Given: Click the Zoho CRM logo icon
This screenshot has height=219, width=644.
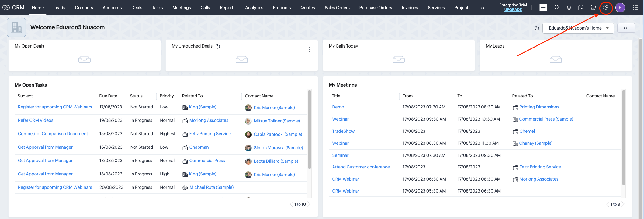Looking at the screenshot, I should coord(6,8).
